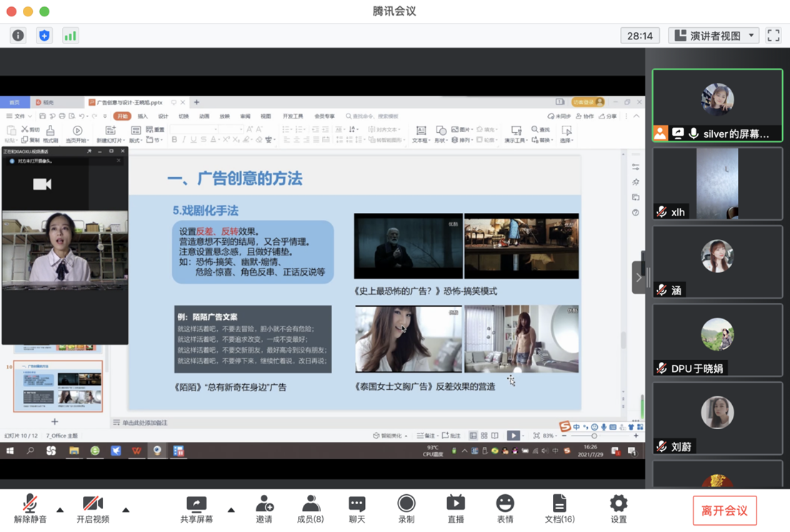790x532 pixels.
Task: Collapse the participant sidebar with the arrow handle
Action: [x=639, y=277]
